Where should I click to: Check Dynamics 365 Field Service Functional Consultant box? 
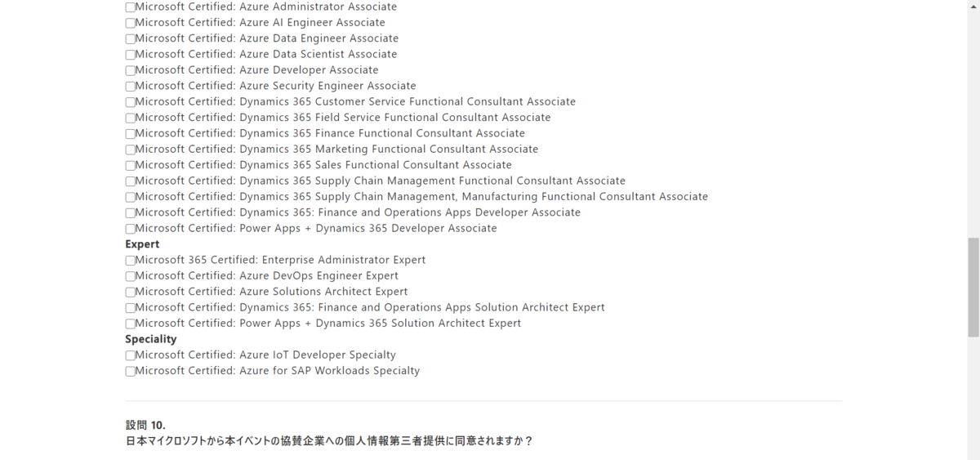pos(131,118)
